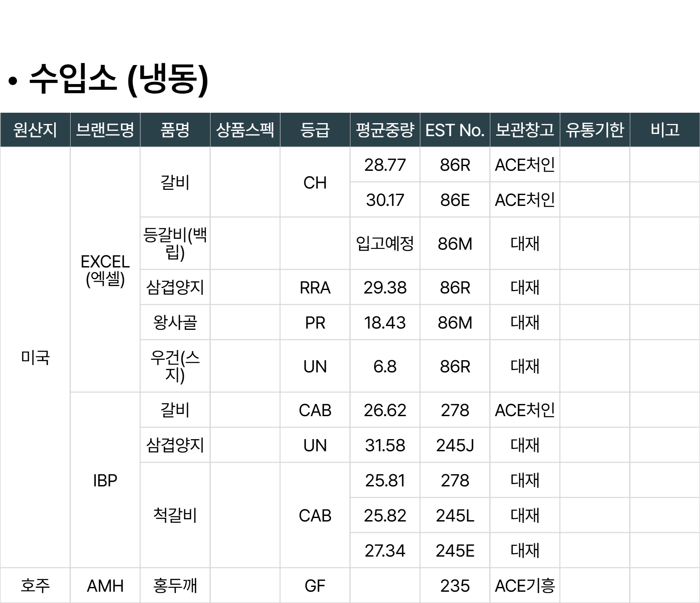Click the IBP brand cell
This screenshot has height=603, width=700.
click(x=105, y=480)
